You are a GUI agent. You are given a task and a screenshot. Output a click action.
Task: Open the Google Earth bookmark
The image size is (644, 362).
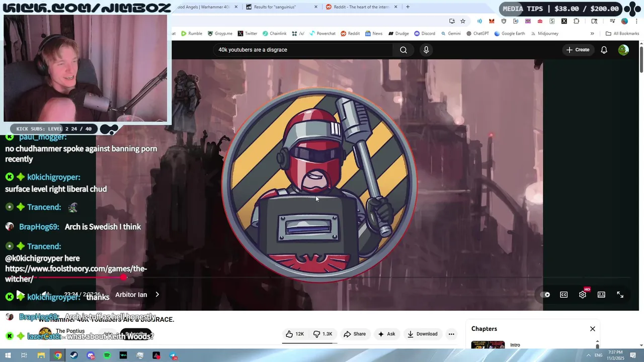pyautogui.click(x=510, y=34)
